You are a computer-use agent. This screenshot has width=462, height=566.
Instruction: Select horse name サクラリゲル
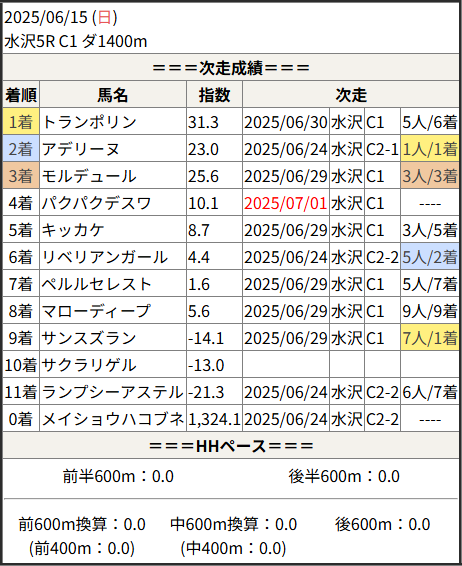click(89, 365)
